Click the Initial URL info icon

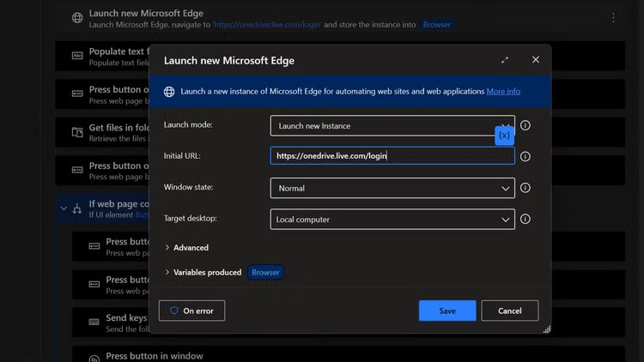coord(526,156)
